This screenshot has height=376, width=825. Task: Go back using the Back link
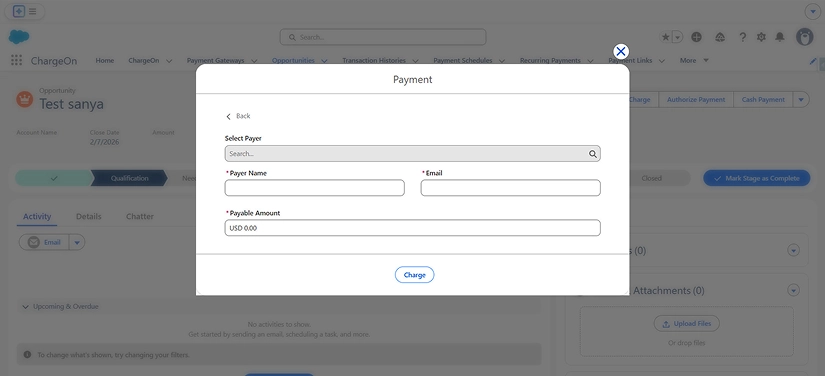point(238,116)
